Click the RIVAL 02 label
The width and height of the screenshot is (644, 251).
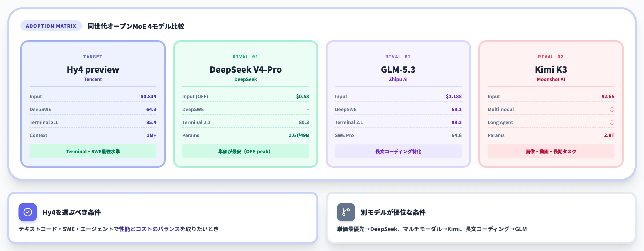(398, 56)
